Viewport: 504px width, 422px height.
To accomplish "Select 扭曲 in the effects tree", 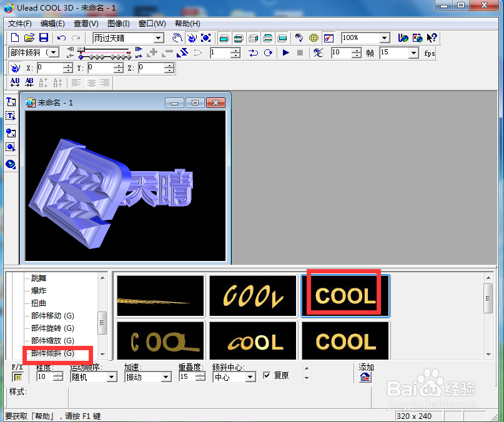I will (x=39, y=303).
